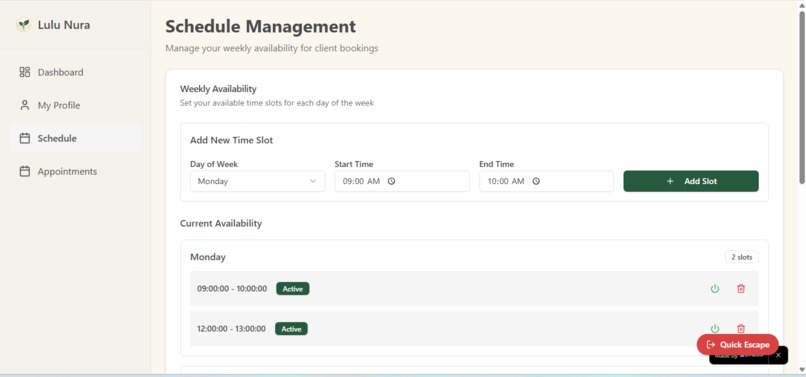806x377 pixels.
Task: Click the 12:00:00 - 13:00:00 time text
Action: 231,329
